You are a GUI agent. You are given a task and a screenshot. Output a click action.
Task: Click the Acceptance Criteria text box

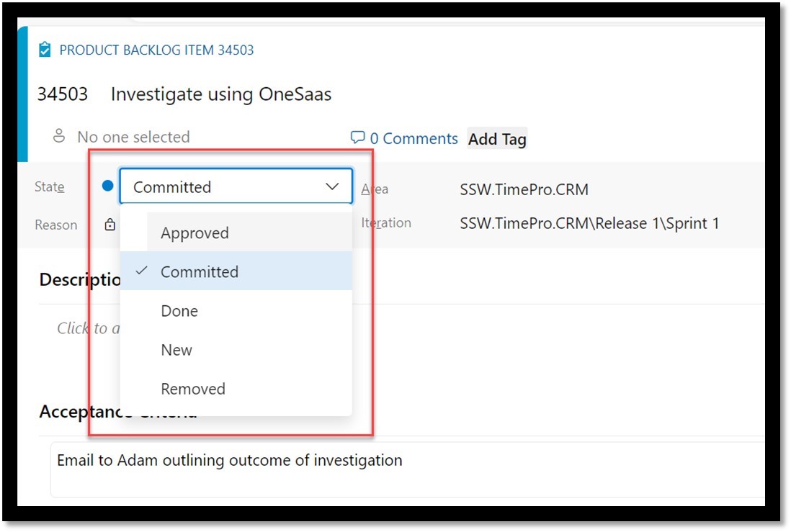[403, 468]
